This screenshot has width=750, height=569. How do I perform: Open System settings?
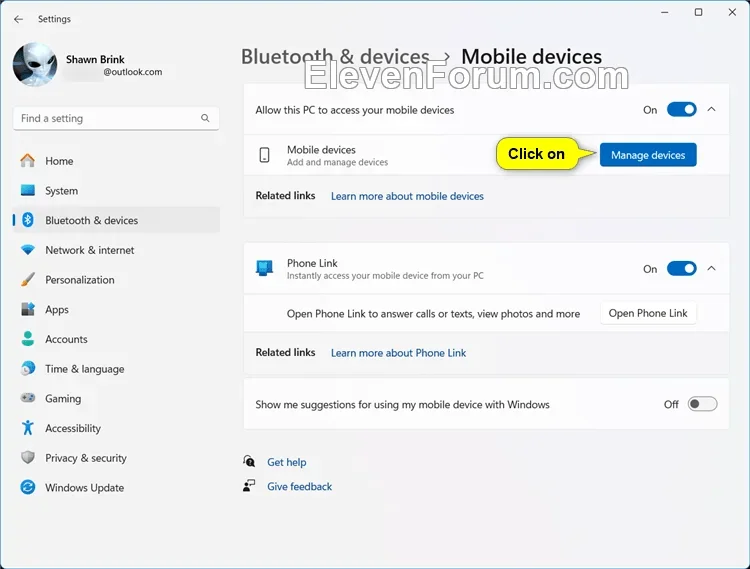point(116,190)
